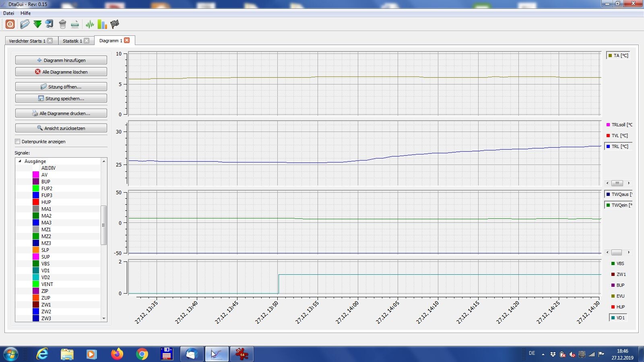Select the red HUP color swatch
The width and height of the screenshot is (644, 362).
pos(36,202)
